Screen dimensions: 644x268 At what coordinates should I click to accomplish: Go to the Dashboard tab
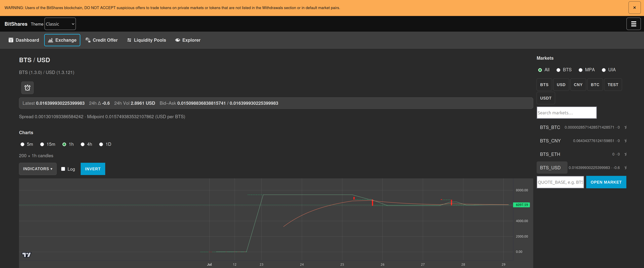click(x=24, y=40)
